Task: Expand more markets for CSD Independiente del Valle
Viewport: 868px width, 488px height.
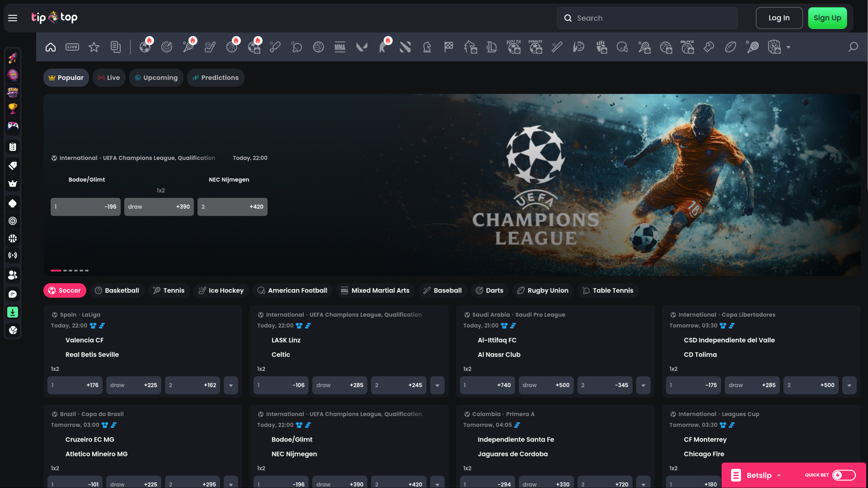Action: [849, 385]
